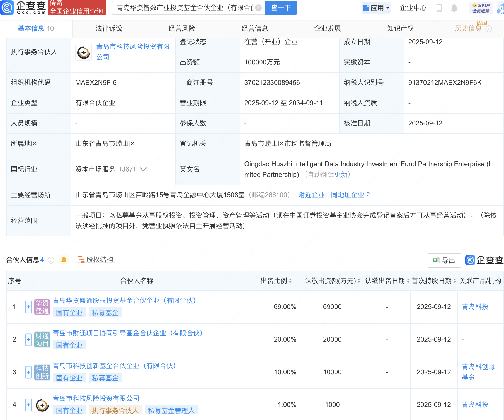Image resolution: width=504 pixels, height=420 pixels.
Task: Open 青岛市科技风险投资有限公司 in partner row 4
Action: (96, 399)
